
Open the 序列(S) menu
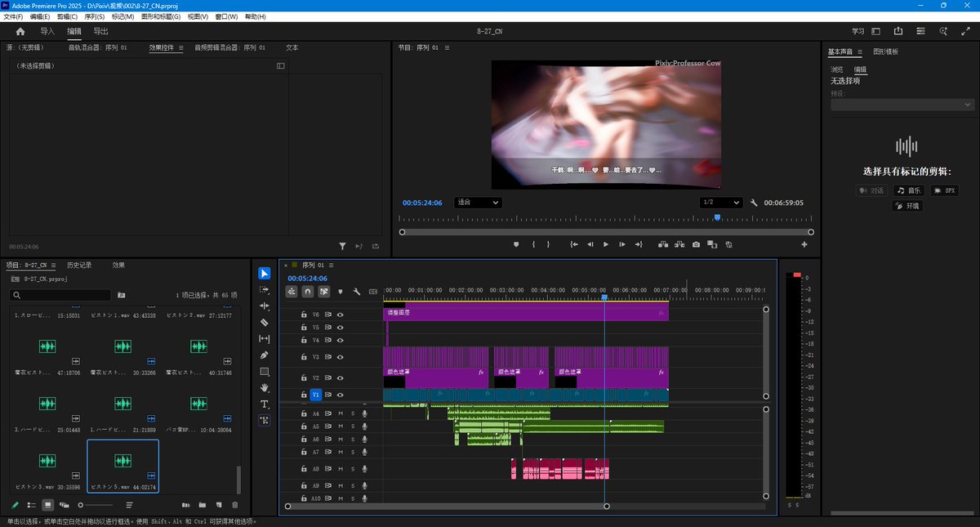point(95,16)
